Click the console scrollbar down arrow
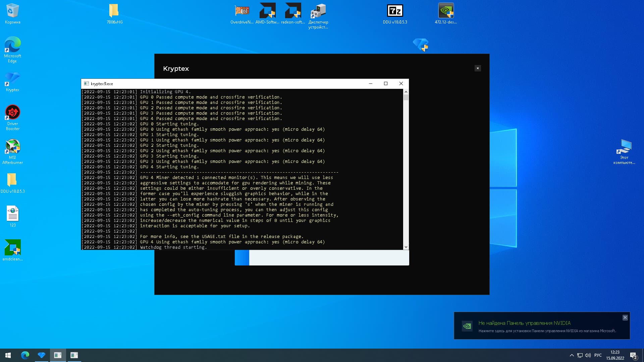 pyautogui.click(x=406, y=247)
